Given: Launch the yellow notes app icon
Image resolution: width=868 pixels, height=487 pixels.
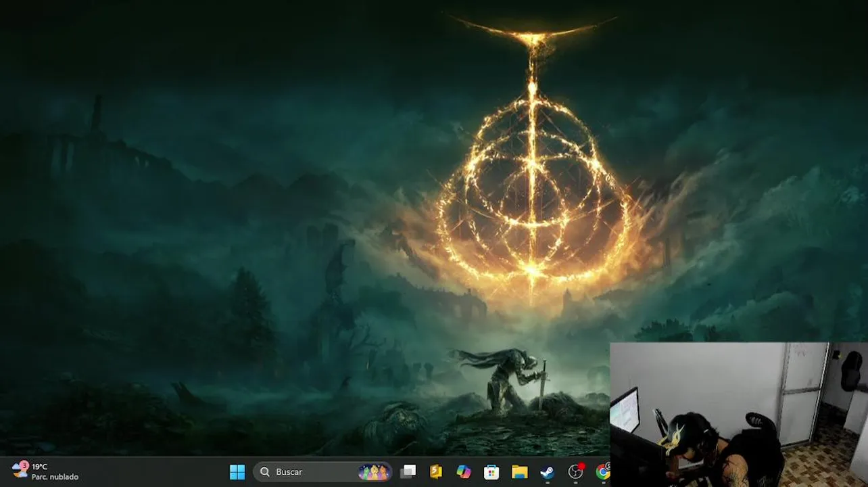Looking at the screenshot, I should 436,471.
